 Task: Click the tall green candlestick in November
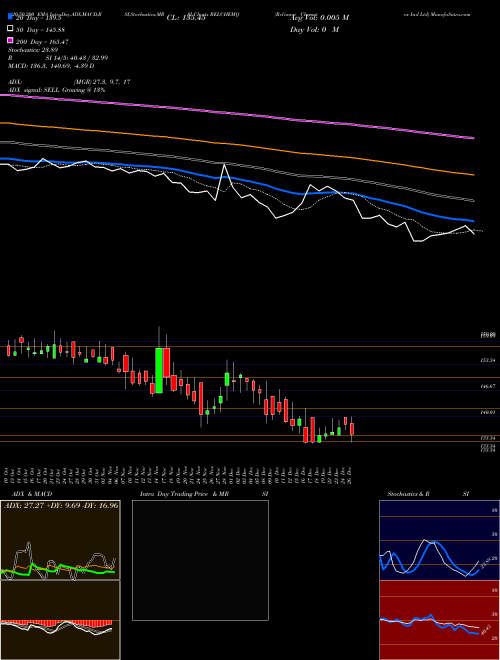point(159,370)
